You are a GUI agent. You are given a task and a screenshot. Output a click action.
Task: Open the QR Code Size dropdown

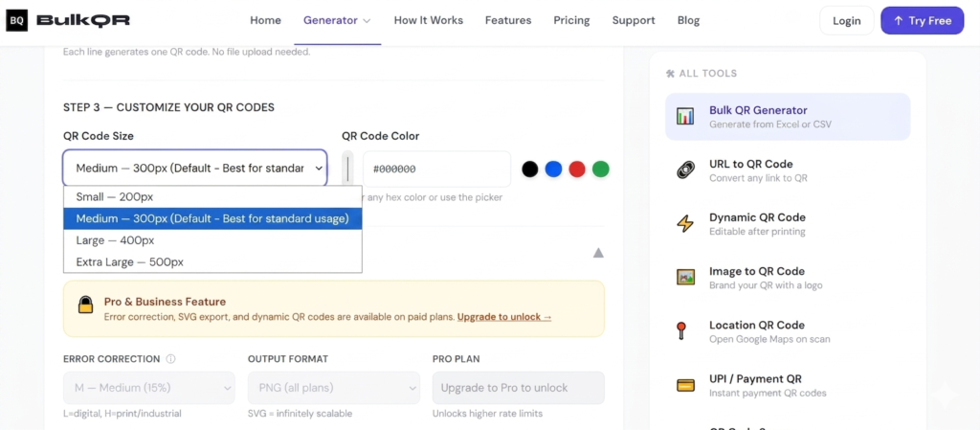(195, 168)
